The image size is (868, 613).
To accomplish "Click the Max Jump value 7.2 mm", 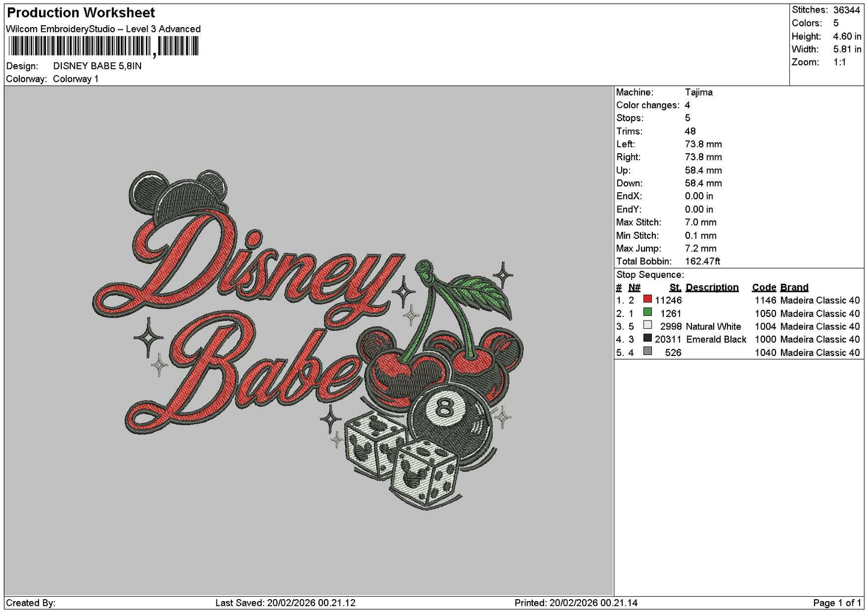I will tap(700, 249).
